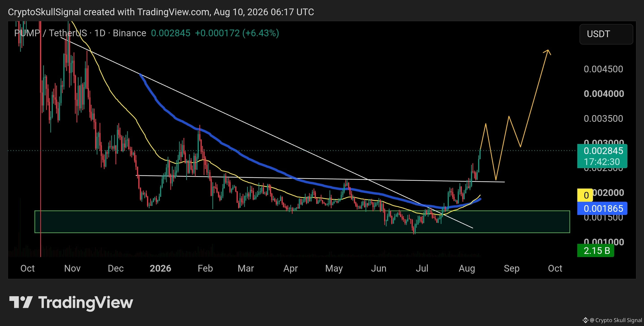Viewport: 644px width, 326px height.
Task: Click the Apr label on the time axis
Action: [291, 268]
